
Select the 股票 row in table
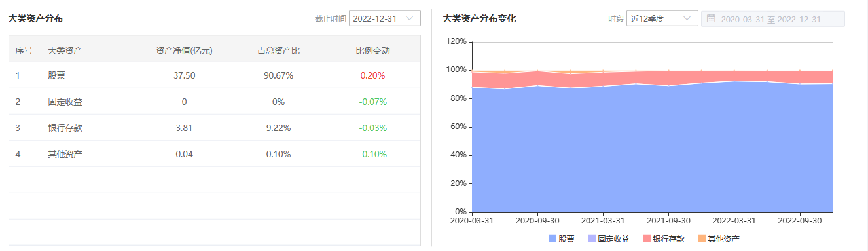click(x=215, y=75)
